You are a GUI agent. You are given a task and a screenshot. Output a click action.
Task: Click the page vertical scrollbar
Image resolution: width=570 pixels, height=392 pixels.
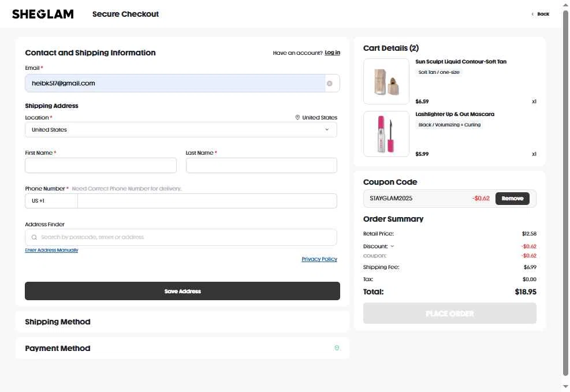pyautogui.click(x=565, y=193)
